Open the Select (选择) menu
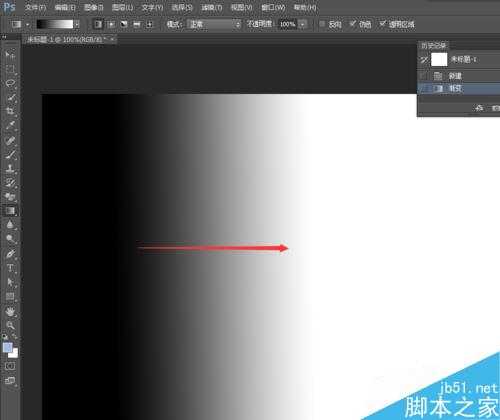The width and height of the screenshot is (500, 420). click(182, 7)
